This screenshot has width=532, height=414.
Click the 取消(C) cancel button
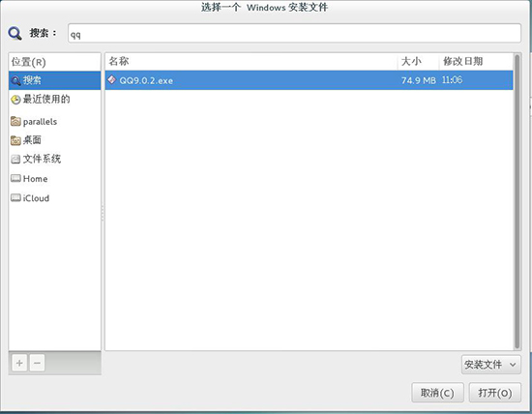[437, 393]
